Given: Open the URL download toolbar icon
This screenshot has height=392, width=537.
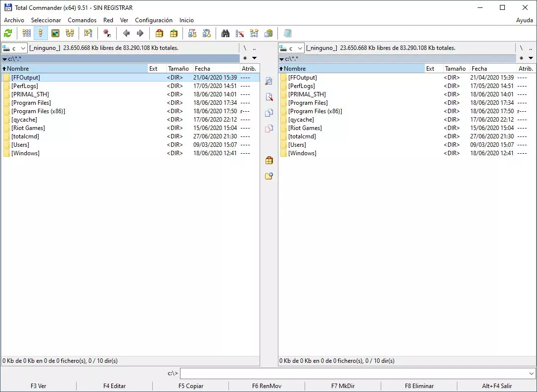Looking at the screenshot, I should tap(207, 33).
